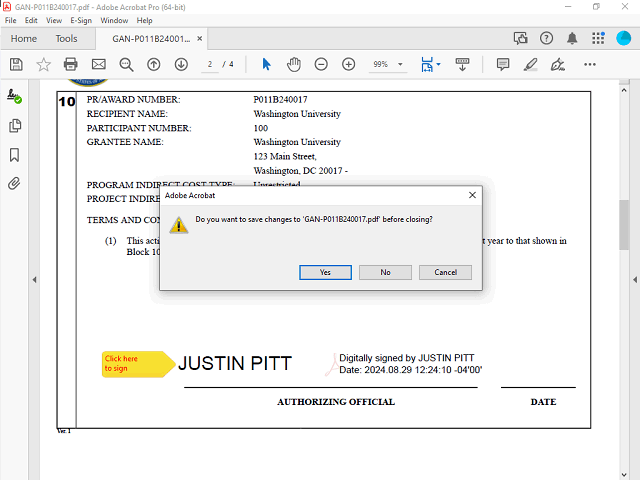640x480 pixels.
Task: Close the Adobe Acrobat dialog with X
Action: (x=472, y=195)
